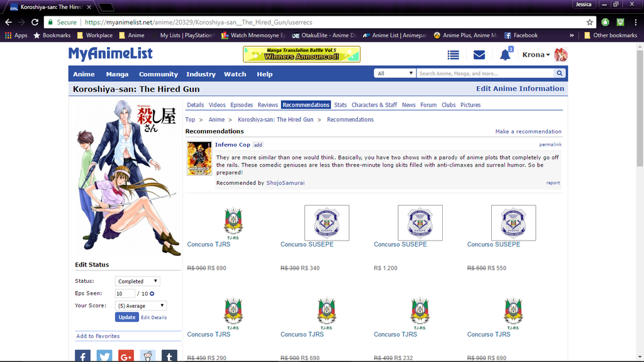Close the Koroshiya-san browser tab
644x362 pixels.
pyautogui.click(x=89, y=7)
